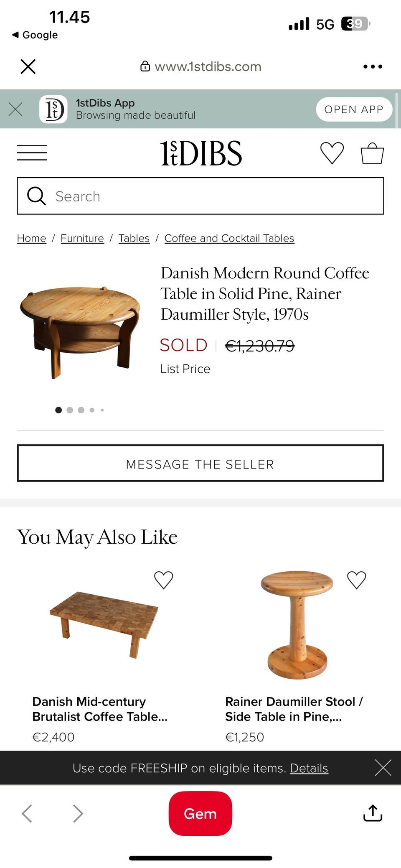
Task: Tap the share icon in bottom toolbar
Action: click(373, 813)
